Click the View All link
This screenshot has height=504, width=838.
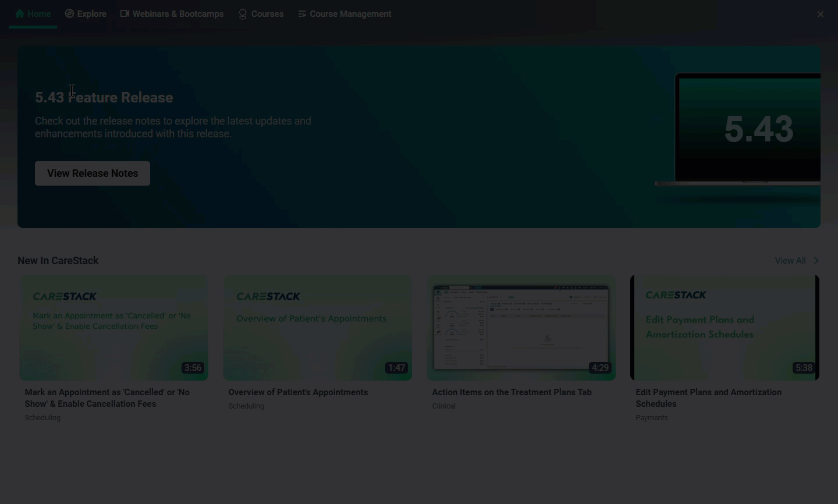click(790, 261)
